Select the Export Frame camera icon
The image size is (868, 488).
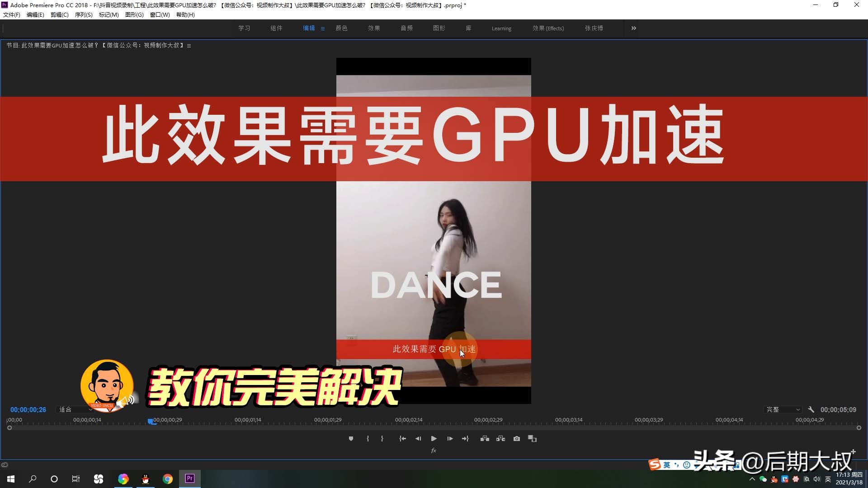tap(517, 438)
